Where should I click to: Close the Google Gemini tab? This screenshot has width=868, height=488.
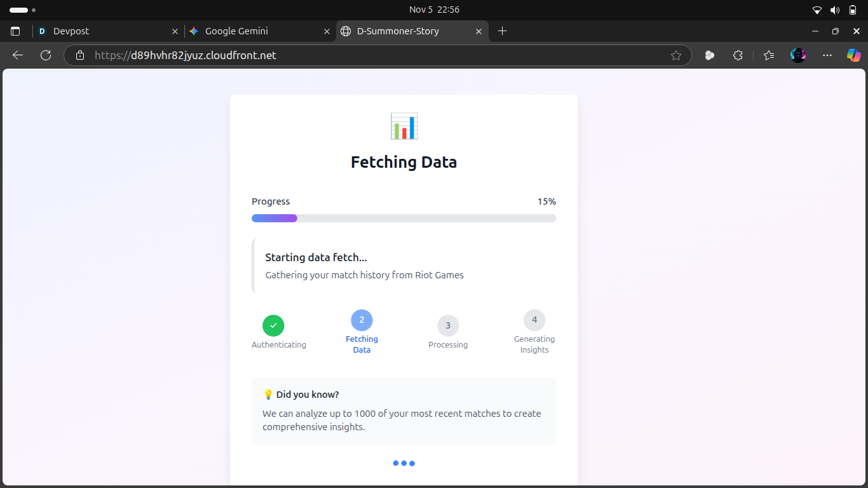327,31
